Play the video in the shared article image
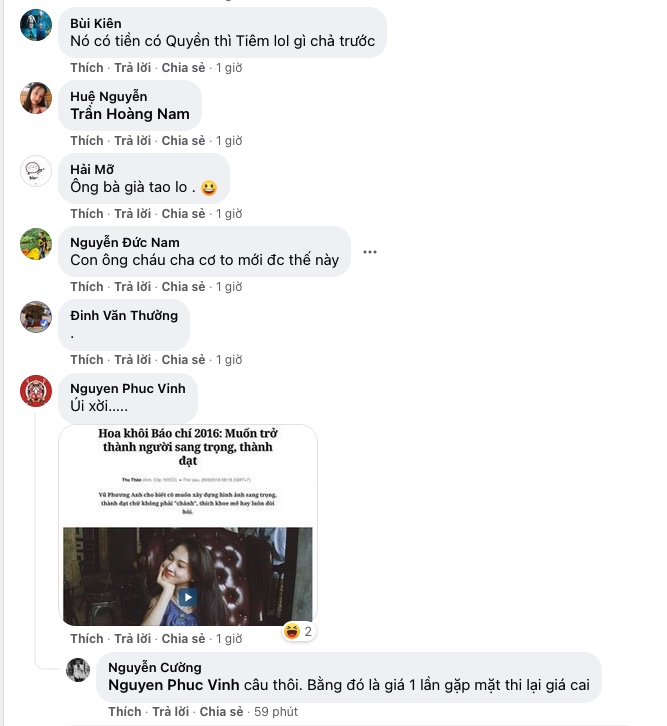 click(188, 597)
